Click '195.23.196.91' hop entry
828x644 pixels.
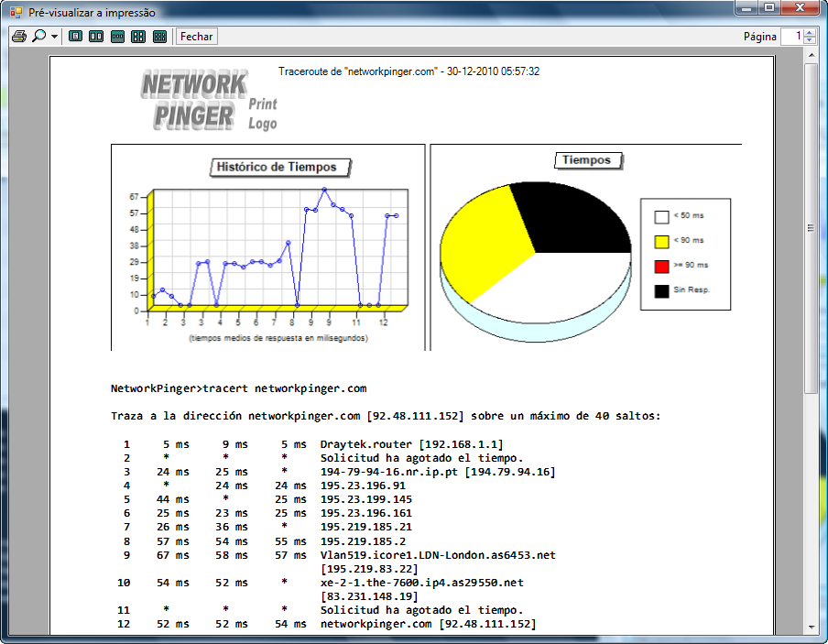coord(363,486)
